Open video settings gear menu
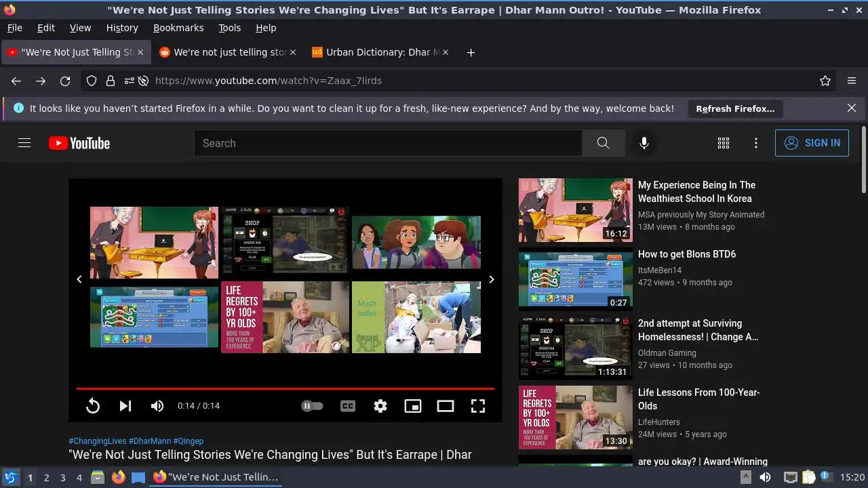868x488 pixels. tap(380, 406)
